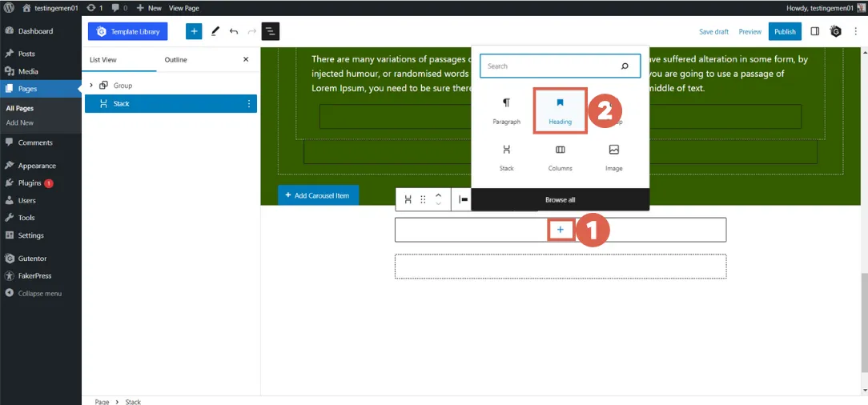Redo the last undone change
This screenshot has height=405, width=868.
[252, 31]
